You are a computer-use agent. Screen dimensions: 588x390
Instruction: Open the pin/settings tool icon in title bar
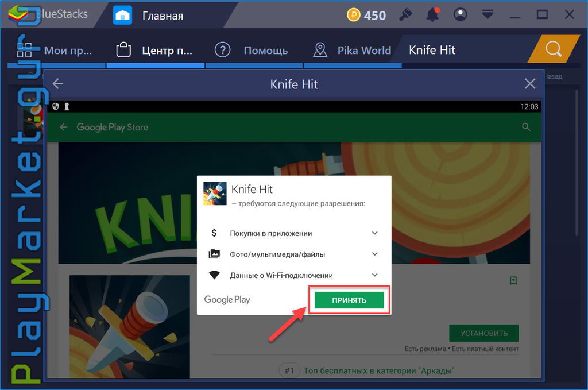(x=405, y=15)
